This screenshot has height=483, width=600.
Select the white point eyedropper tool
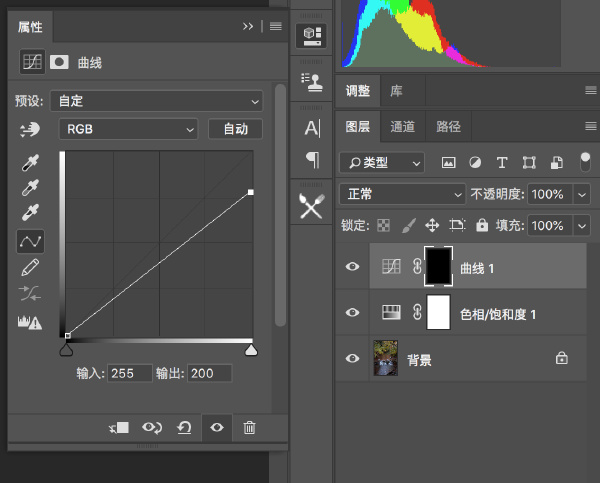[x=31, y=213]
